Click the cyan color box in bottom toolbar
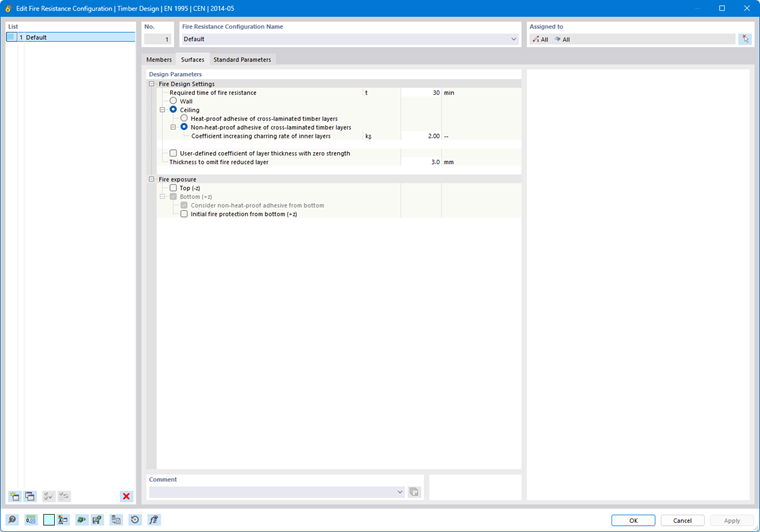Screen dimensions: 760x532 49,520
